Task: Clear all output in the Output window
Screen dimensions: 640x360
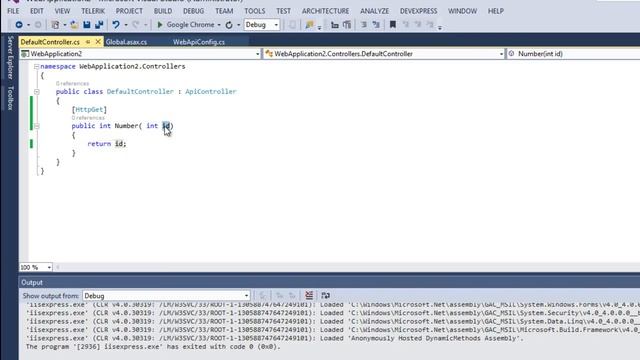Action: point(309,295)
